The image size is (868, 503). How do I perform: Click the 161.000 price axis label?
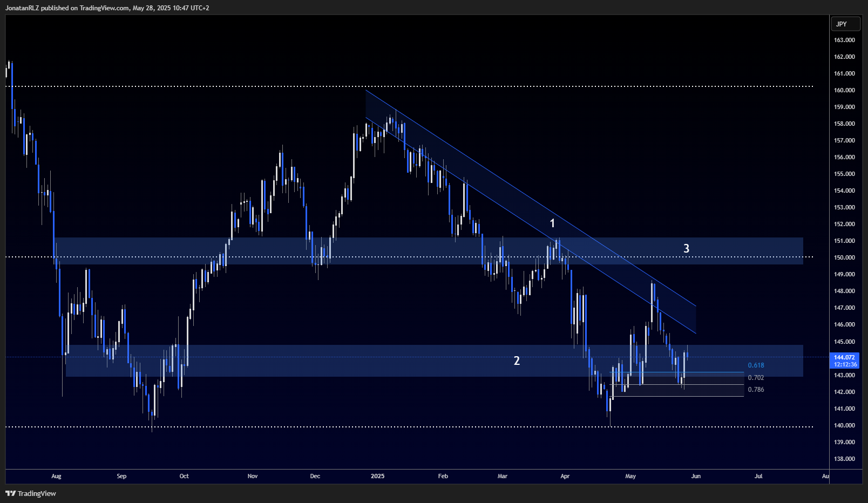click(844, 73)
